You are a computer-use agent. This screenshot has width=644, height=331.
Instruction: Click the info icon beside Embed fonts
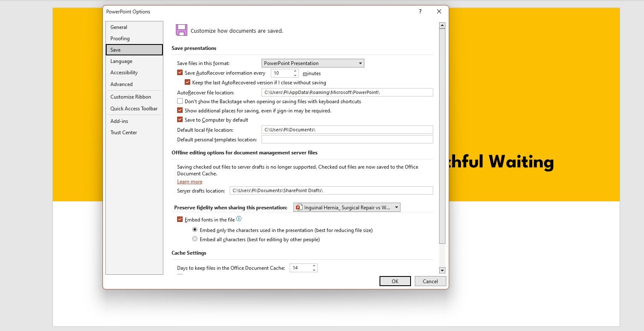[239, 219]
